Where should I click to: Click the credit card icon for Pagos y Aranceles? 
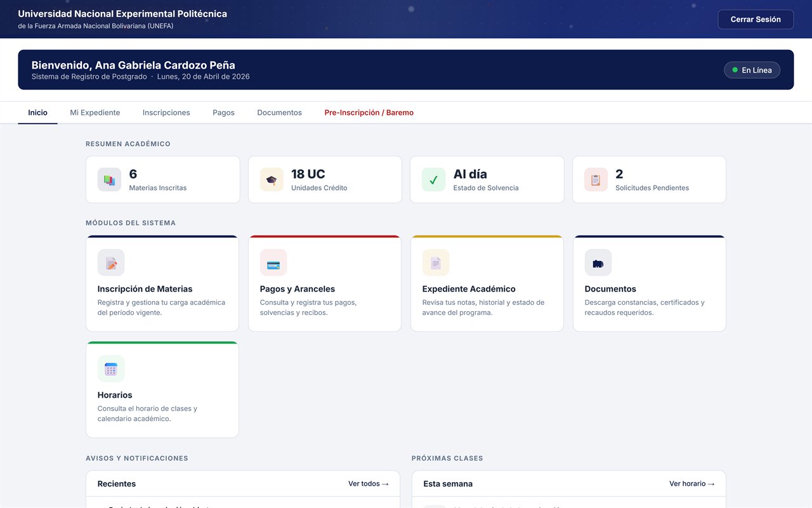273,262
